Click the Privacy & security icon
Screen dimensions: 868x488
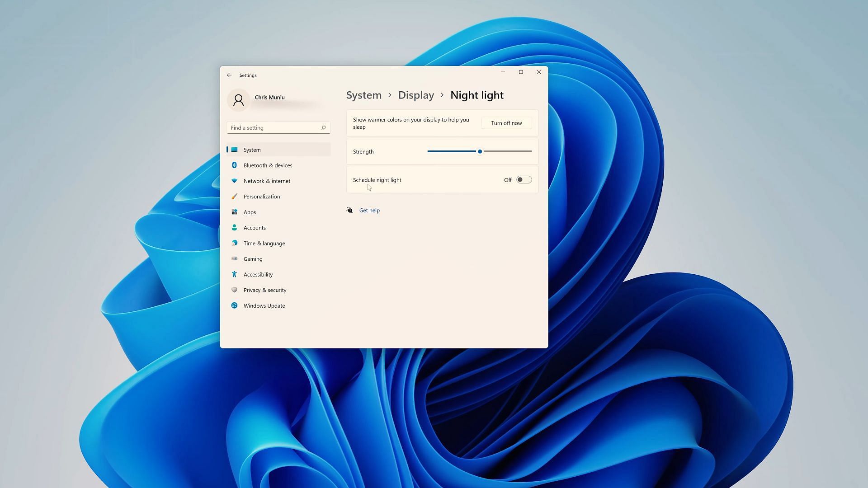pos(234,290)
